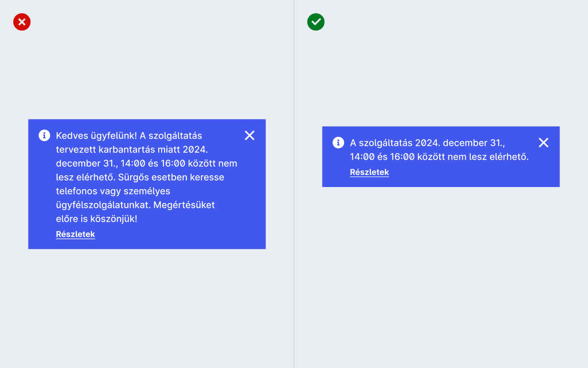The height and width of the screenshot is (368, 588).
Task: Click 'december 31., 14:00' line in longer notification
Action: click(101, 164)
